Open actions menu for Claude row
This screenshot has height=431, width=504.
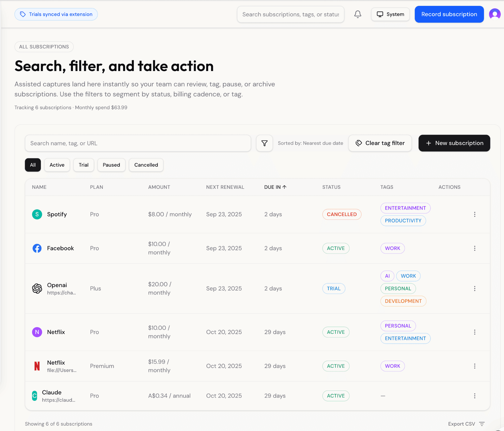[475, 396]
